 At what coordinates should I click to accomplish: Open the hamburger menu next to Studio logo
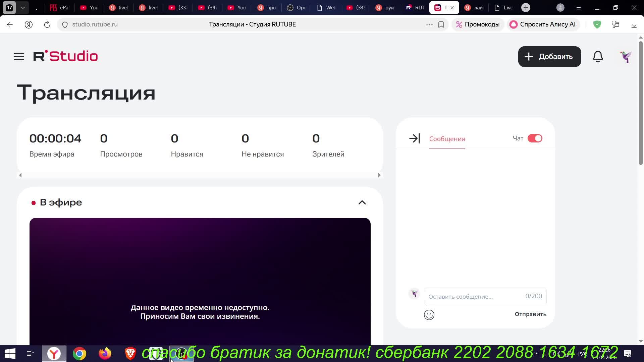[19, 57]
